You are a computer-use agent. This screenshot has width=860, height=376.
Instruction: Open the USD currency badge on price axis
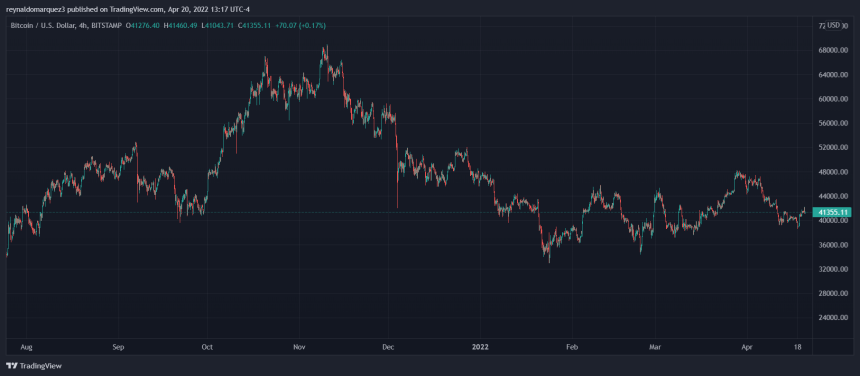click(834, 25)
